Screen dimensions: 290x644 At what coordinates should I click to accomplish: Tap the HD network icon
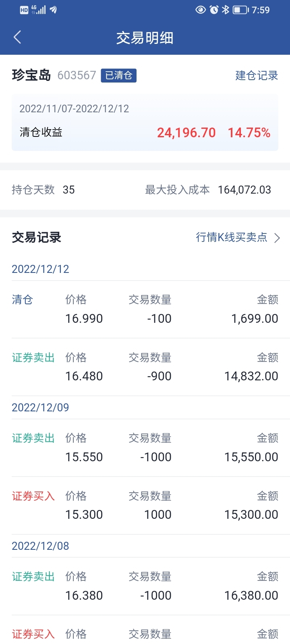coord(24,10)
